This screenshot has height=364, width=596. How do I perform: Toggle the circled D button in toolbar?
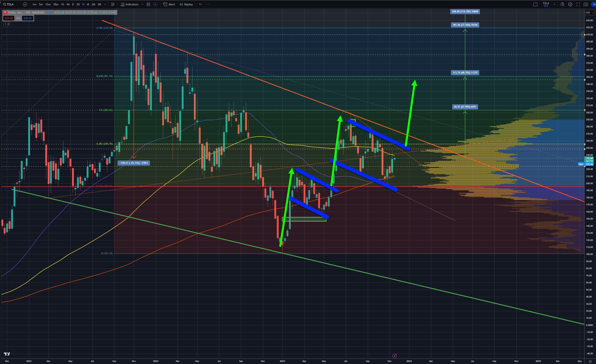(x=155, y=4)
